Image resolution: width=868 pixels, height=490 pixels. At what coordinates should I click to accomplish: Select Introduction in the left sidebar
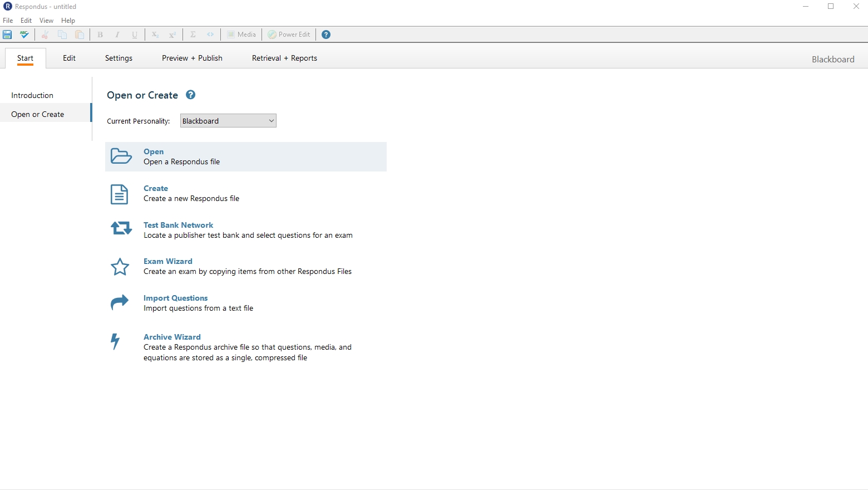coord(32,95)
